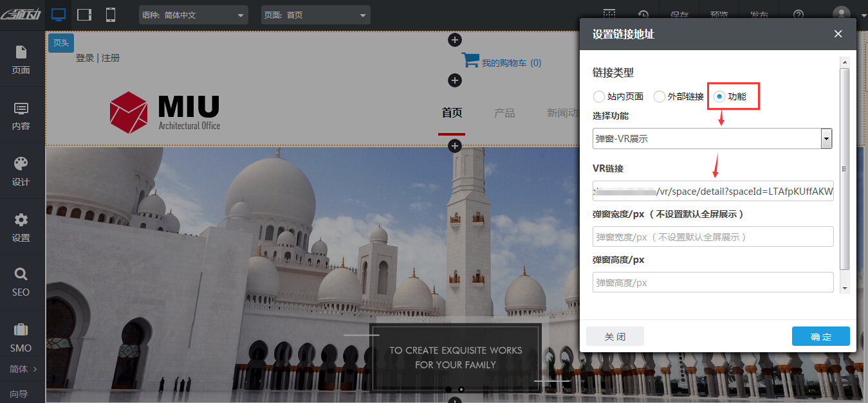868x403 pixels.
Task: Click the 产品 navigation menu item
Action: coord(504,113)
